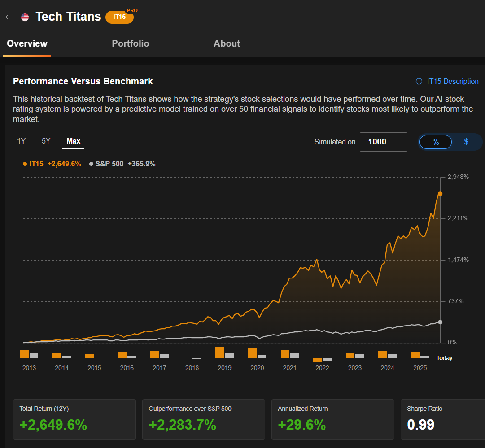Screen dimensions: 485x448
Task: Click the 2022 negative return bar
Action: tap(318, 360)
